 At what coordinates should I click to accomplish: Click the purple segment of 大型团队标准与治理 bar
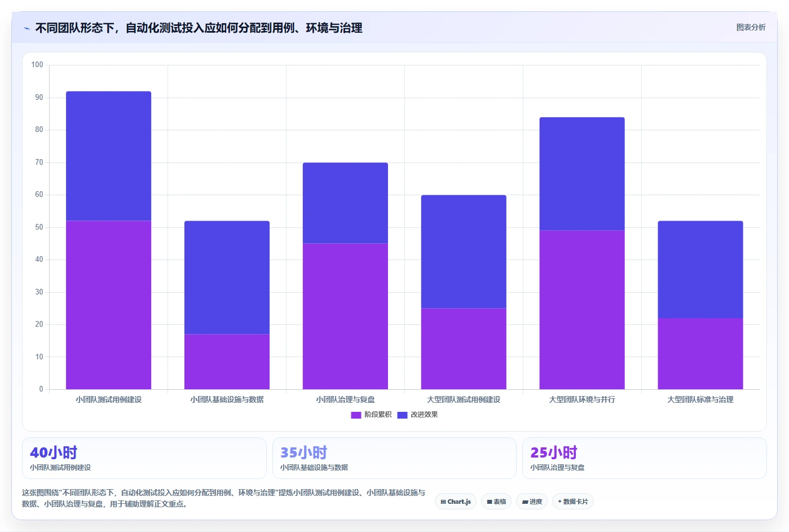700,354
